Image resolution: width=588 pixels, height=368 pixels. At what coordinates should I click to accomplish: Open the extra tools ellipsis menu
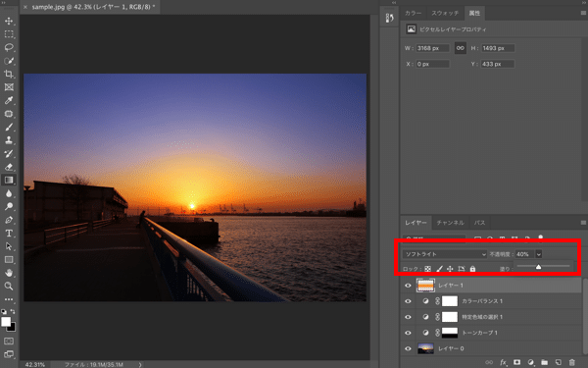(x=9, y=299)
